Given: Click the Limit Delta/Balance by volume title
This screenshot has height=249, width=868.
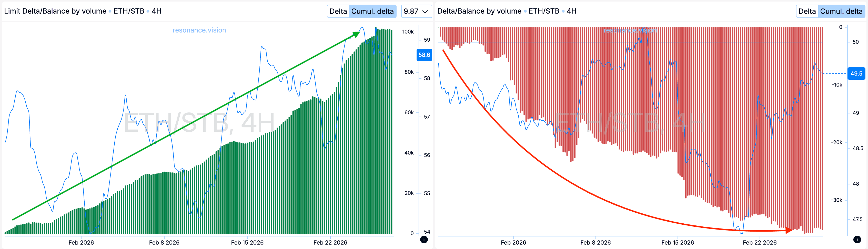Looking at the screenshot, I should pyautogui.click(x=55, y=11).
